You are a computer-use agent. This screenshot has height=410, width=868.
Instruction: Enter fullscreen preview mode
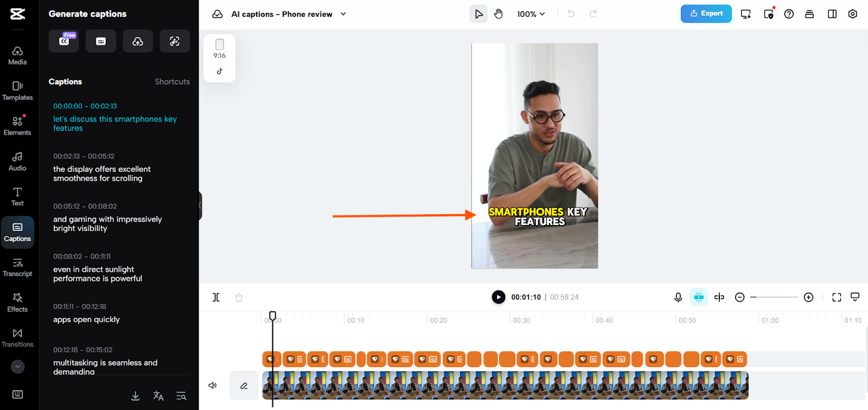pos(837,297)
